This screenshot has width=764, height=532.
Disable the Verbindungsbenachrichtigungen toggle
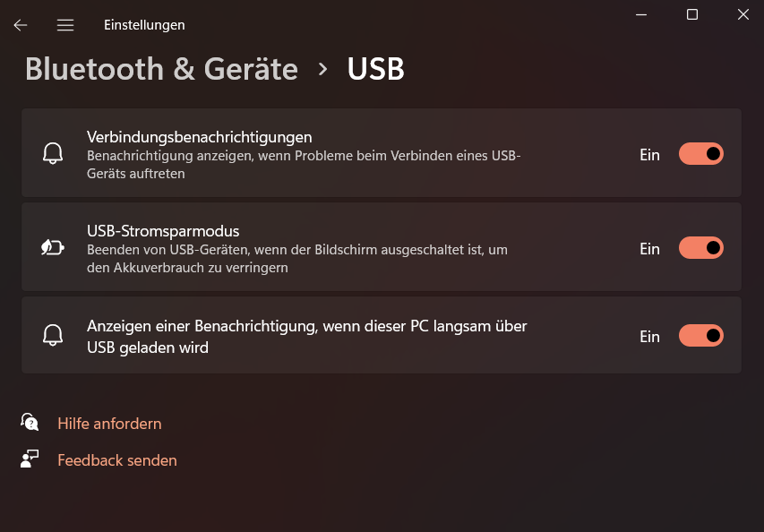coord(700,154)
